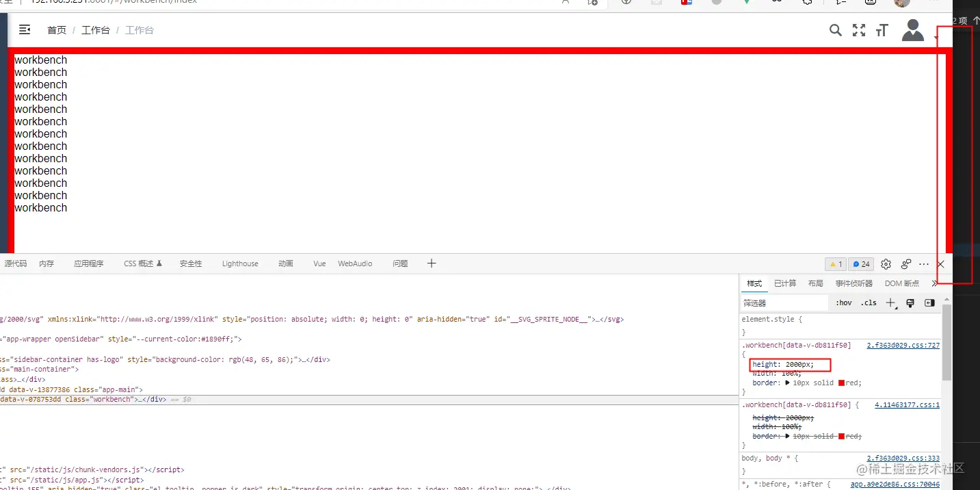
Task: Close the DevTools panel X button
Action: tap(940, 264)
